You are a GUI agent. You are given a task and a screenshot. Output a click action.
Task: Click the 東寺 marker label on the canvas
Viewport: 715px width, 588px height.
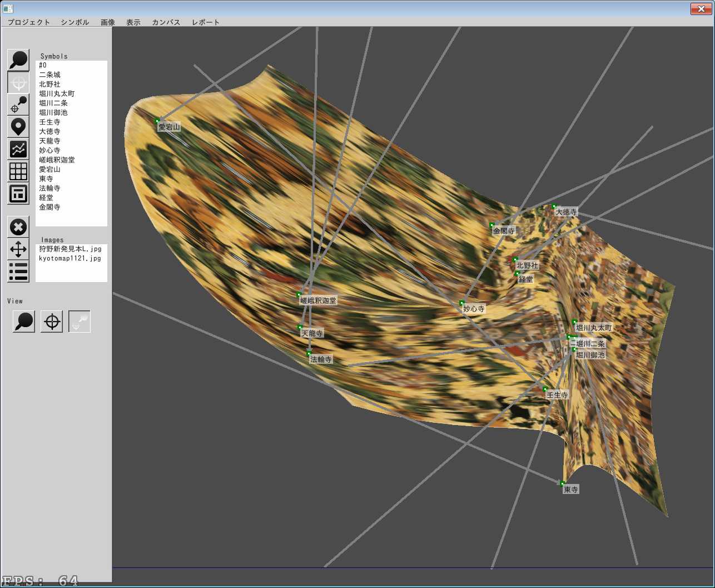[x=570, y=490]
